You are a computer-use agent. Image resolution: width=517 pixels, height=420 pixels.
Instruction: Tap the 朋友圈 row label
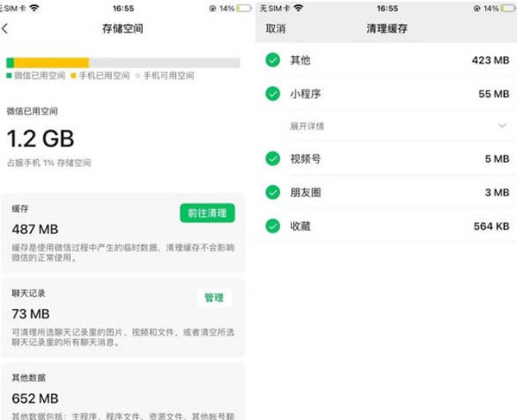coord(306,193)
